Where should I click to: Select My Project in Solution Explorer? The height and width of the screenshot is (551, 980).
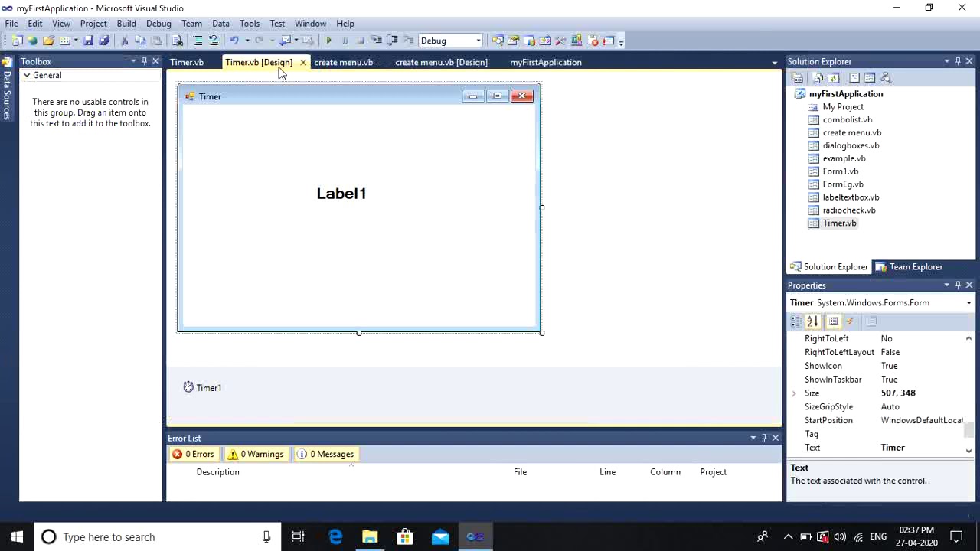(x=843, y=107)
